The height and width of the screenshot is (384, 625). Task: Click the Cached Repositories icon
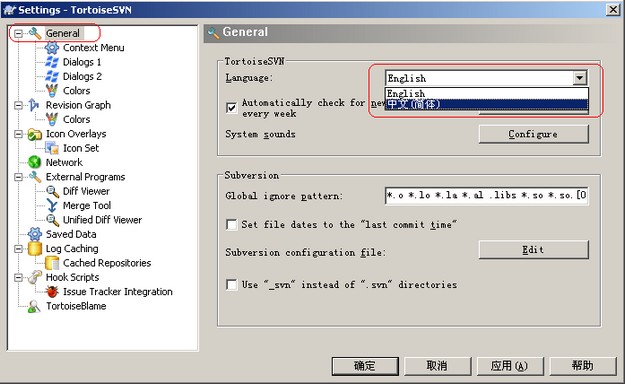[x=52, y=263]
